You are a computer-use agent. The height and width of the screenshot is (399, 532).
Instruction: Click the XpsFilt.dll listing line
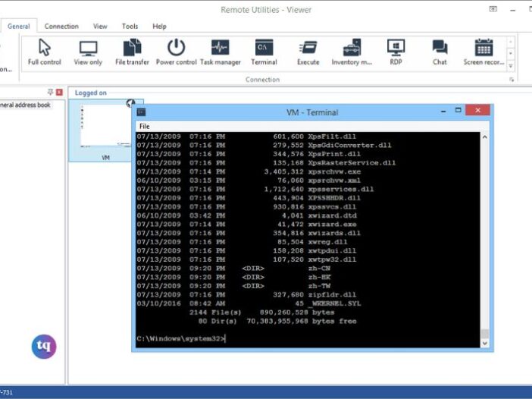click(246, 137)
